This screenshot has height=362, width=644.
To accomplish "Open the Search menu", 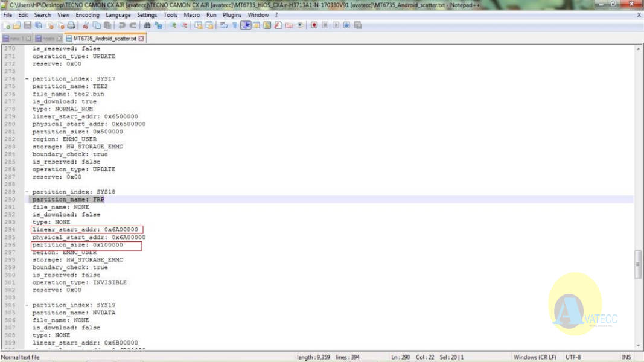I will click(42, 14).
